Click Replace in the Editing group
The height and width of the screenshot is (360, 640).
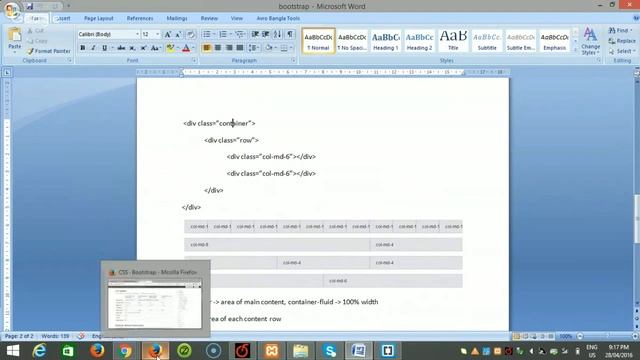pos(622,41)
